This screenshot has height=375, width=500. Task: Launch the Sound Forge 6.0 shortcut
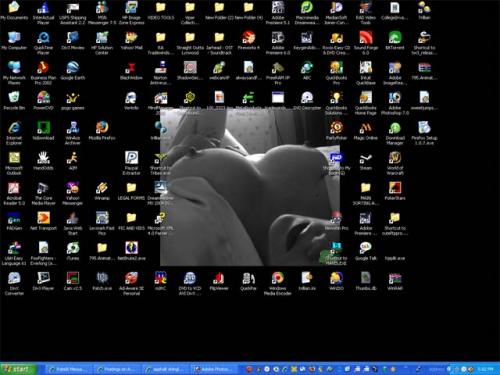(366, 43)
